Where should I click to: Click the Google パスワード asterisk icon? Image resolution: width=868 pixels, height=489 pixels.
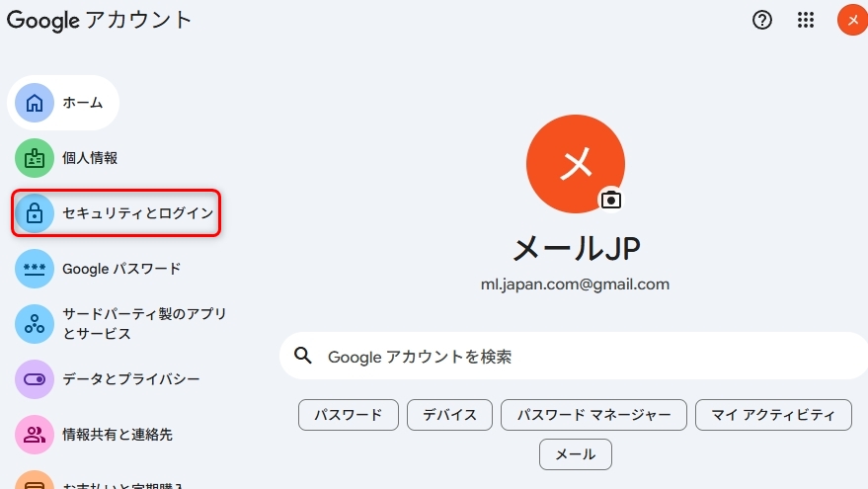tap(35, 269)
